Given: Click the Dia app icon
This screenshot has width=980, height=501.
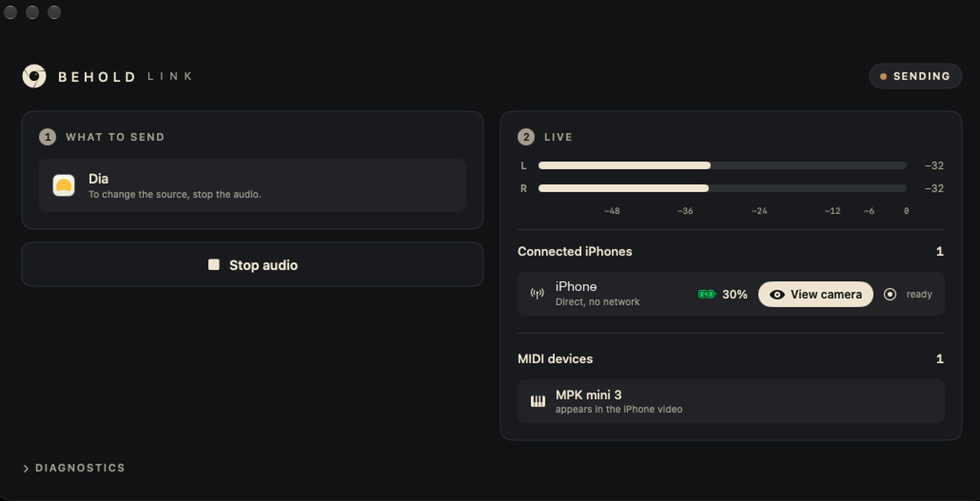Looking at the screenshot, I should click(x=64, y=185).
